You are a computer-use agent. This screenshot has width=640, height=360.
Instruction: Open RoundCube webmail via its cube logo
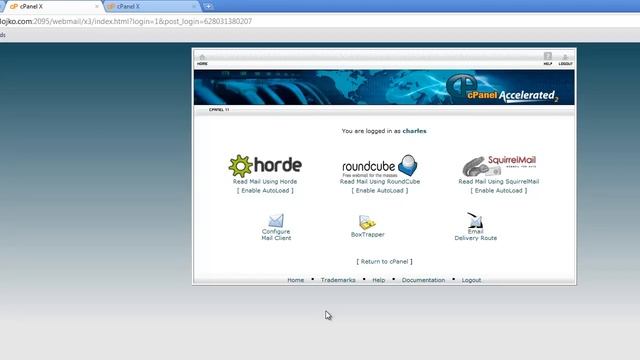(380, 166)
